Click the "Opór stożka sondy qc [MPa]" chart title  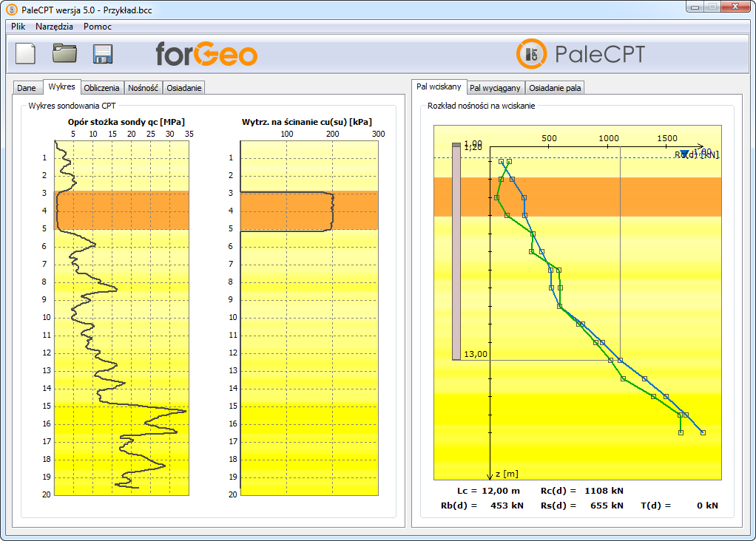pos(126,122)
